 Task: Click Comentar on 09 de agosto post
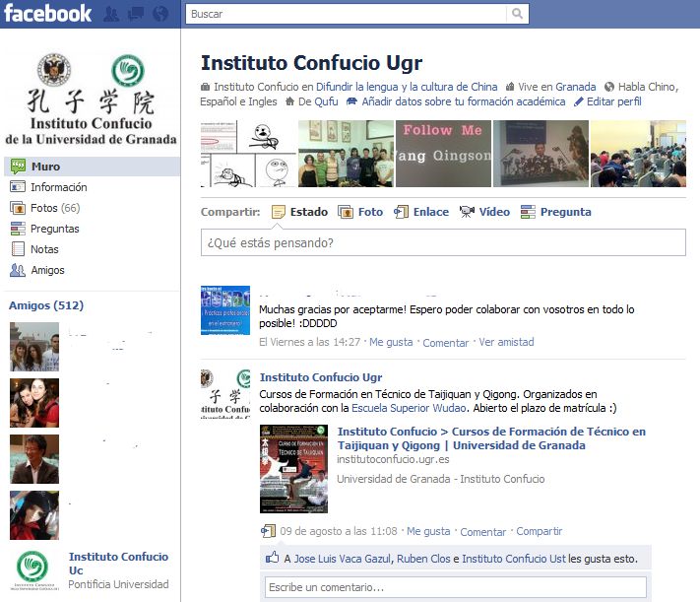pos(483,532)
